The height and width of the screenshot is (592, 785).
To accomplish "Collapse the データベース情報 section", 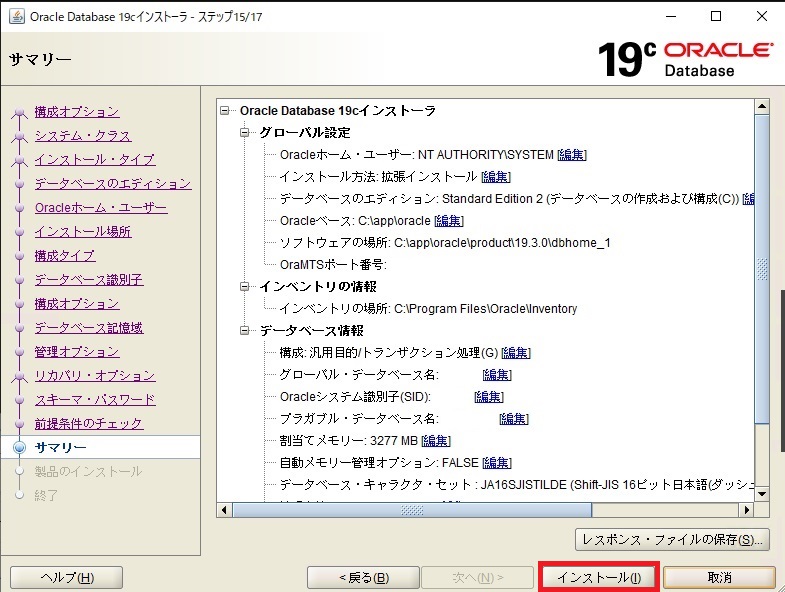I will click(x=244, y=331).
